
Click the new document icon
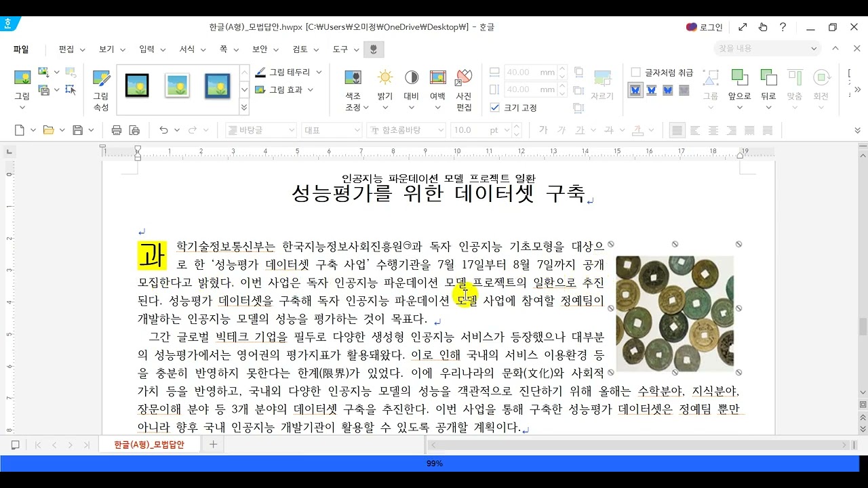pyautogui.click(x=19, y=130)
